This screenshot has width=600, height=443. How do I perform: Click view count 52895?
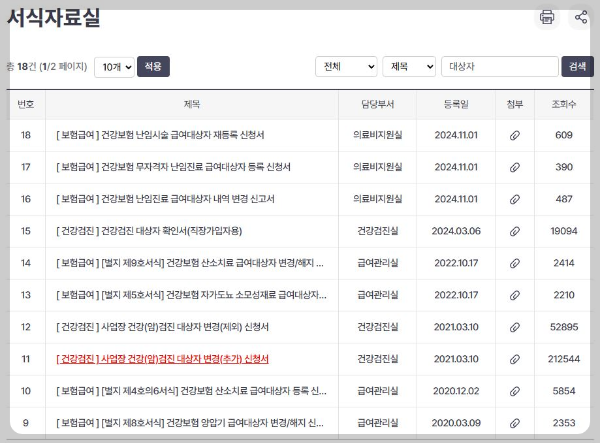click(564, 327)
